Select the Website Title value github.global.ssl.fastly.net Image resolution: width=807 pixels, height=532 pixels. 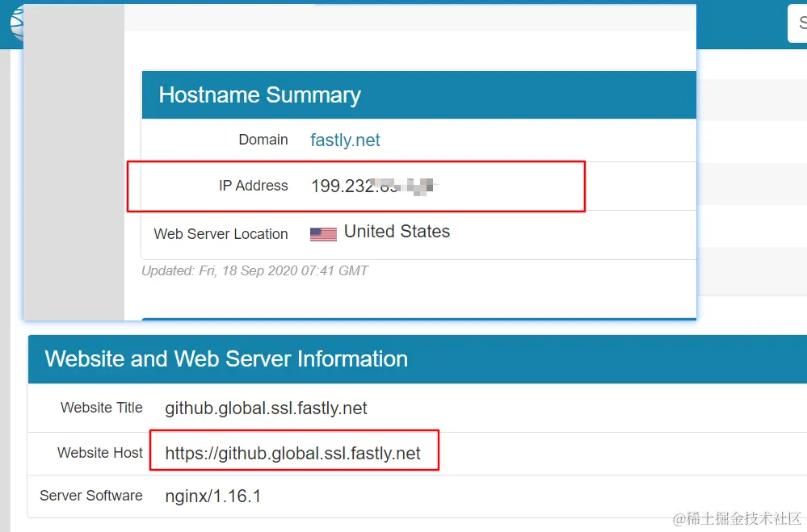(x=266, y=408)
